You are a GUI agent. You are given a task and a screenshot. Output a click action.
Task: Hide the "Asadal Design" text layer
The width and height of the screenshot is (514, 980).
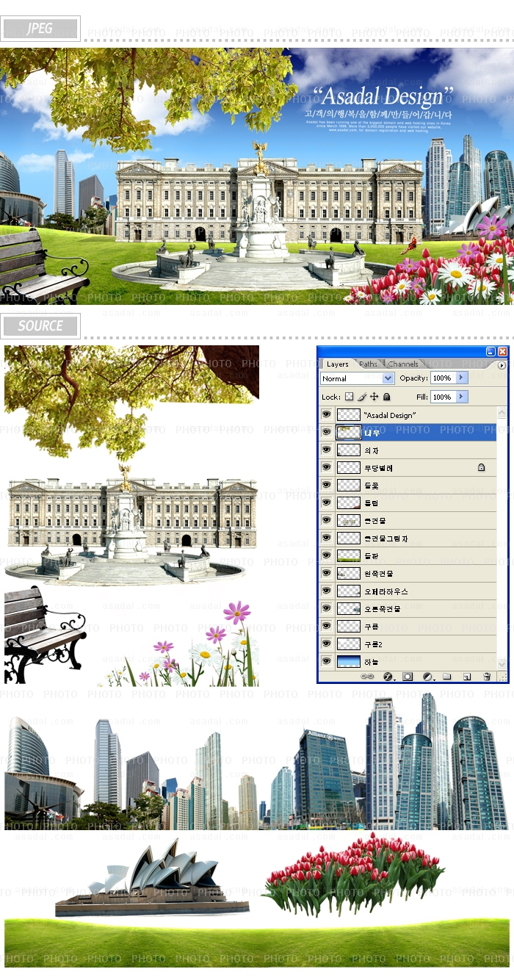click(x=327, y=415)
